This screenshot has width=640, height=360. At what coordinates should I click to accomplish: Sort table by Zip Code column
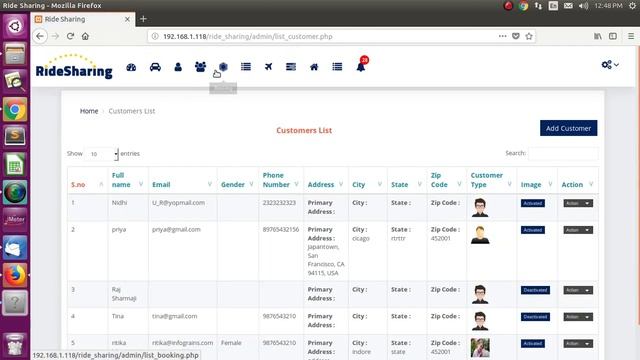click(x=446, y=180)
